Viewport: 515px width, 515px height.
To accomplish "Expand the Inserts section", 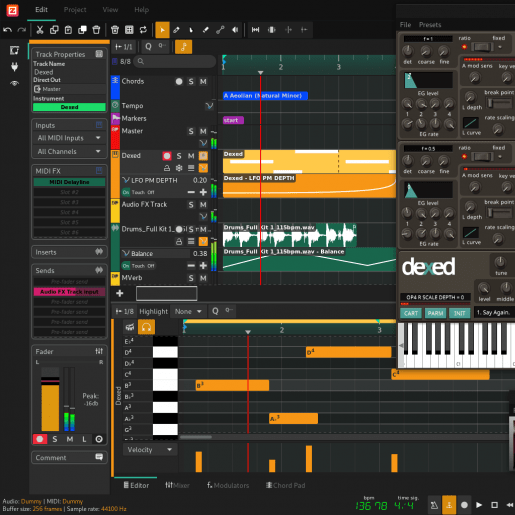I will [69, 252].
